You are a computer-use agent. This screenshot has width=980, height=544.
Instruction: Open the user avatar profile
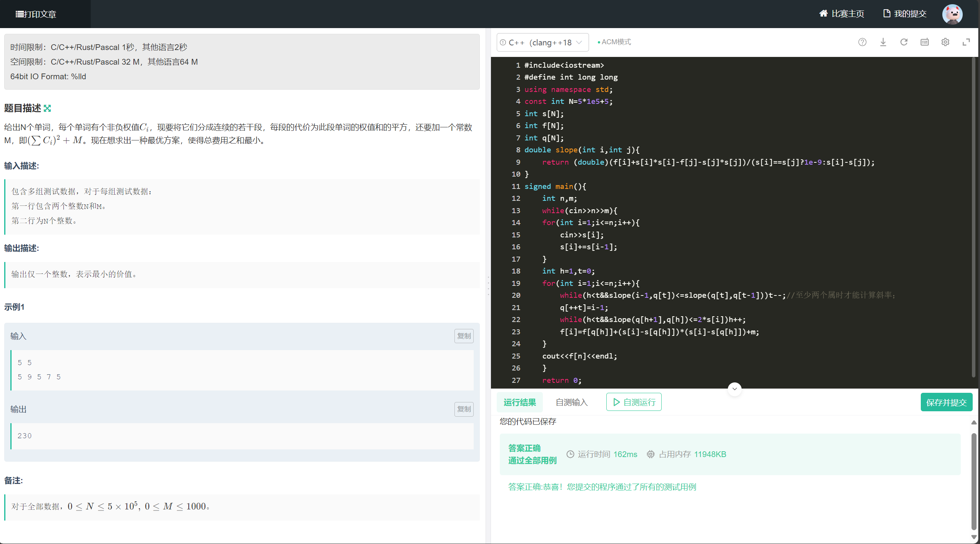point(952,14)
